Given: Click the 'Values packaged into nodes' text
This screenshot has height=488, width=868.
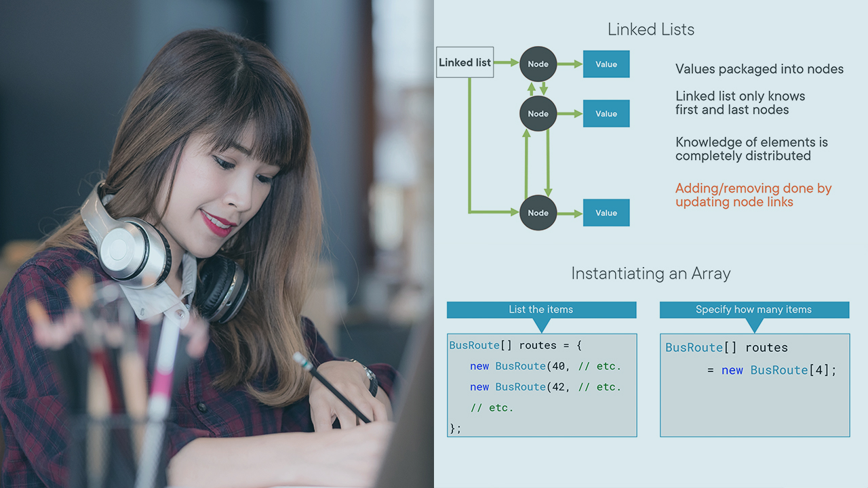Looking at the screenshot, I should click(x=759, y=69).
